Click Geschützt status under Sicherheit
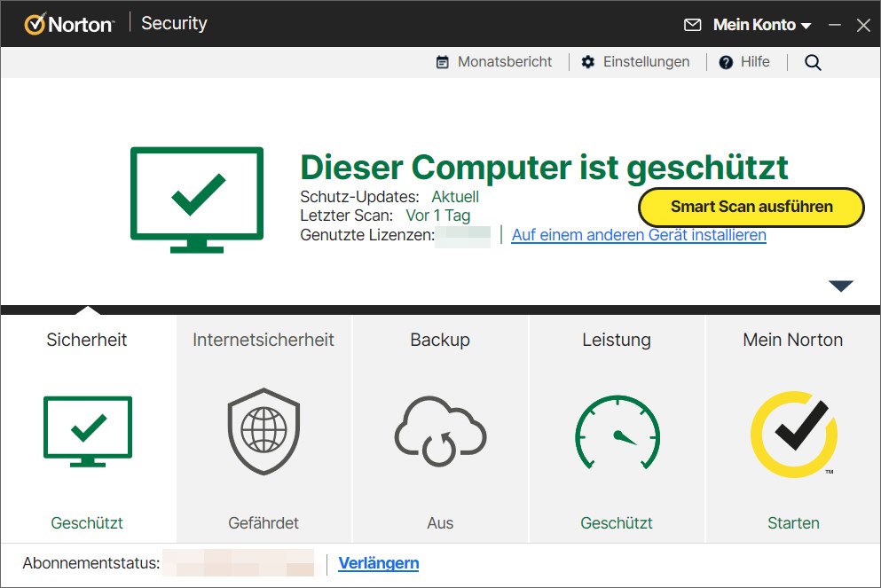 point(87,523)
